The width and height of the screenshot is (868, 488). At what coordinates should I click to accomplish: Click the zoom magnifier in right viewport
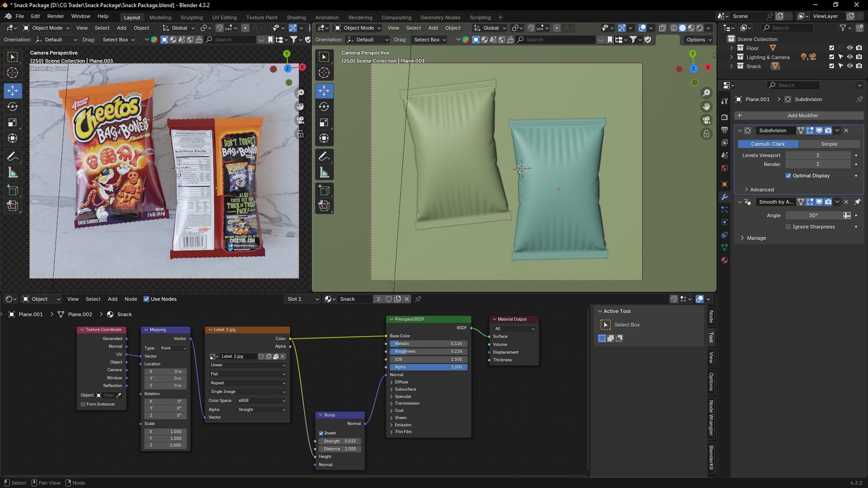[706, 93]
